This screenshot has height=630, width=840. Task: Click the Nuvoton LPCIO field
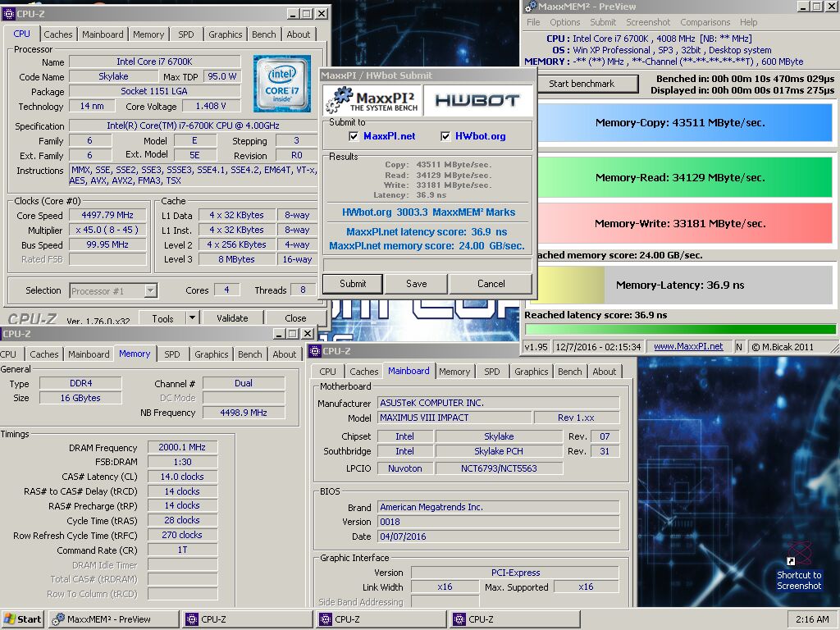click(404, 468)
